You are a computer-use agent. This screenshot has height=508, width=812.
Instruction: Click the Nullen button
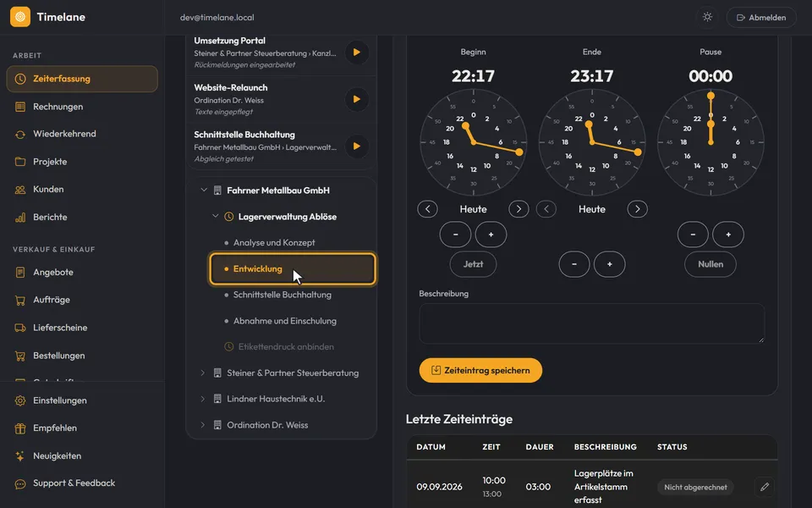pyautogui.click(x=710, y=264)
